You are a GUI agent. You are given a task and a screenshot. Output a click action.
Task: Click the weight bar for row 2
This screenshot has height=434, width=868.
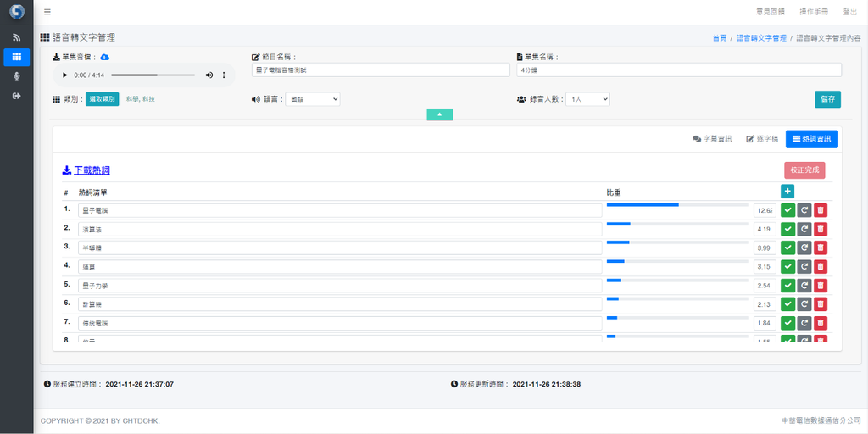[x=677, y=224]
